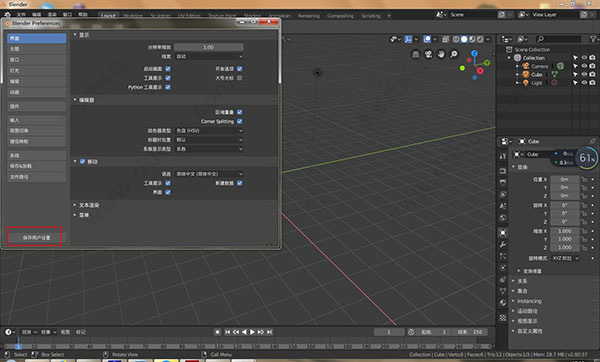Image resolution: width=600 pixels, height=362 pixels.
Task: Select the Rendering workspace tab
Action: (308, 16)
